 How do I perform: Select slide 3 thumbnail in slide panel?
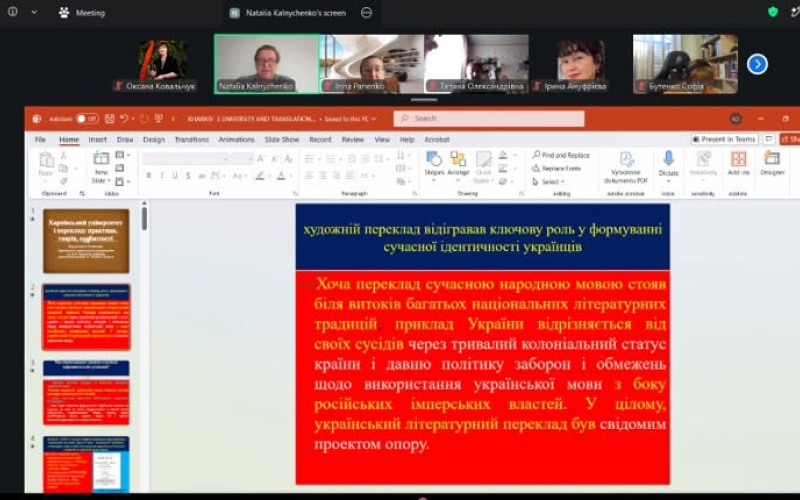tap(86, 392)
